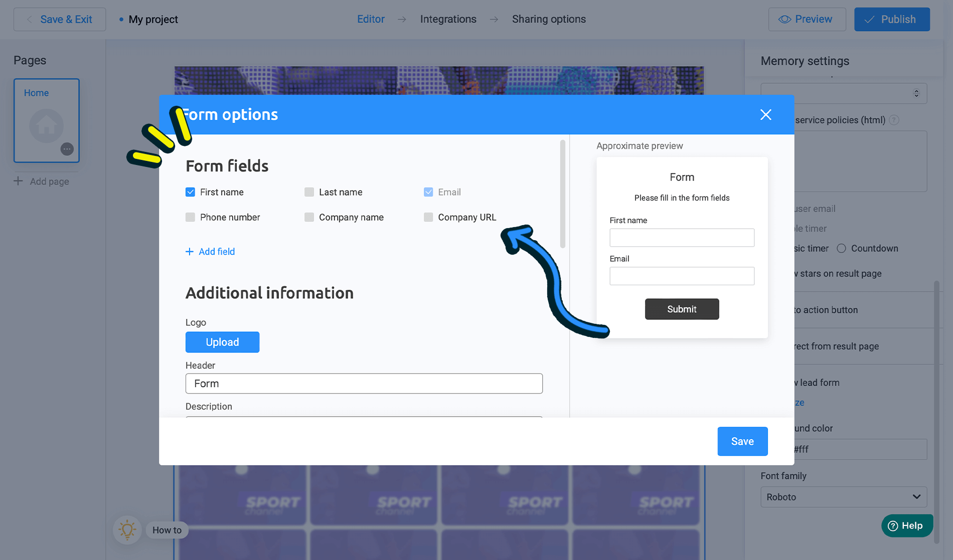Close the Form options dialog
This screenshot has height=560, width=953.
[765, 115]
